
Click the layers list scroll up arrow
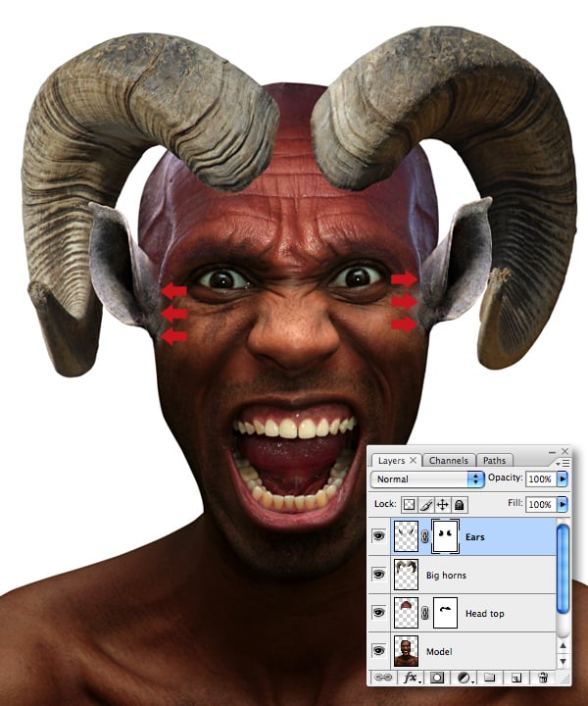[x=563, y=645]
